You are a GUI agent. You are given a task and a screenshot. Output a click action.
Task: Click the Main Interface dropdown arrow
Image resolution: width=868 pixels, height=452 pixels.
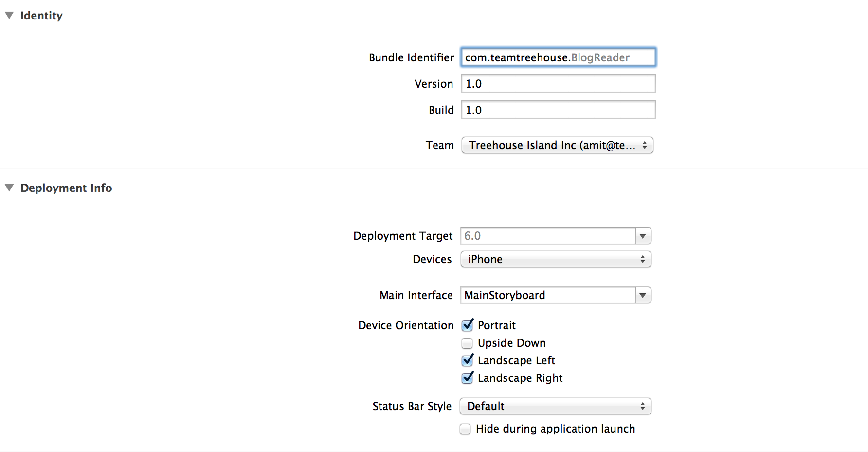[x=643, y=296]
